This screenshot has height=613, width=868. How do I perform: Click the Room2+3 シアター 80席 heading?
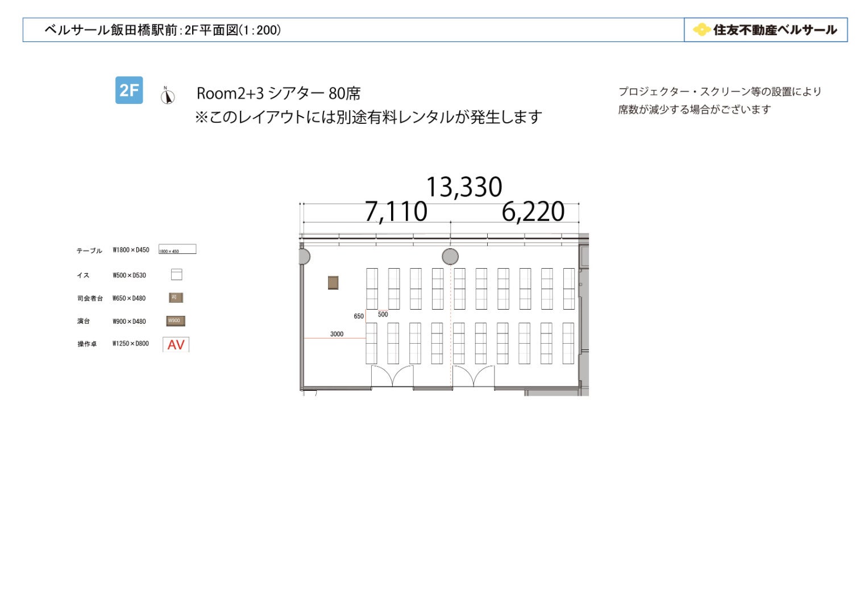[279, 93]
